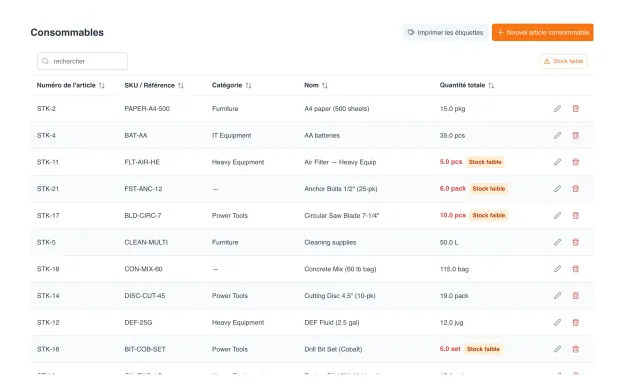The width and height of the screenshot is (624, 392).
Task: Click the IT Equipment category cell
Action: [x=232, y=135]
